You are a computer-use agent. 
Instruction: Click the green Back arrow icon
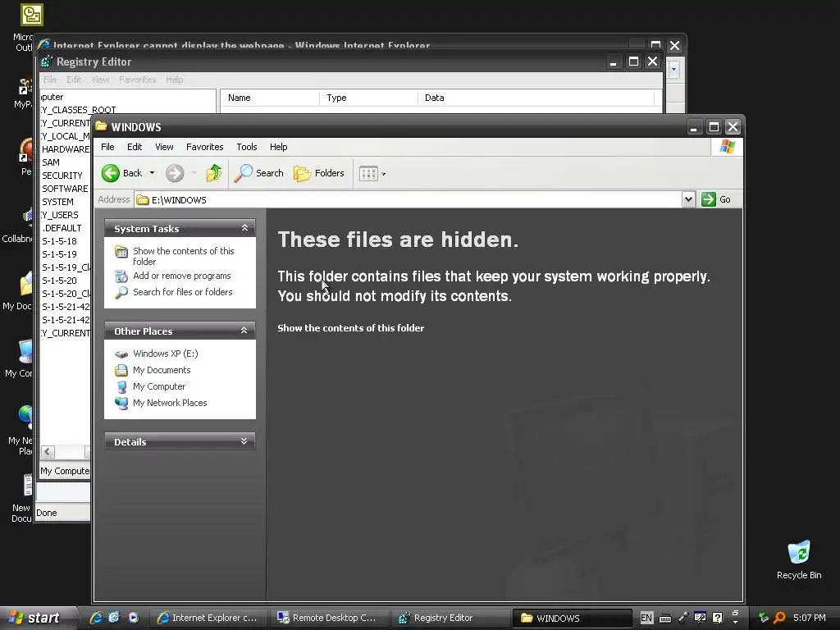click(x=111, y=173)
